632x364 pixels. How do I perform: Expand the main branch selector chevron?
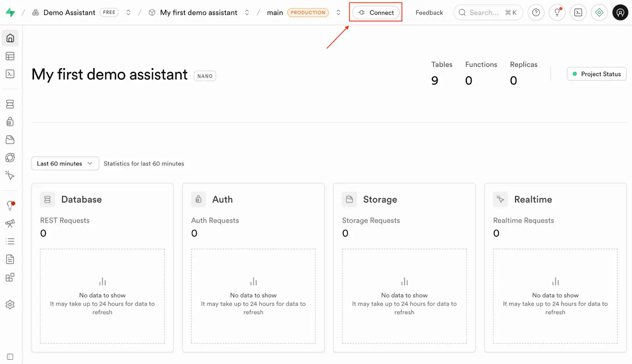pos(338,12)
